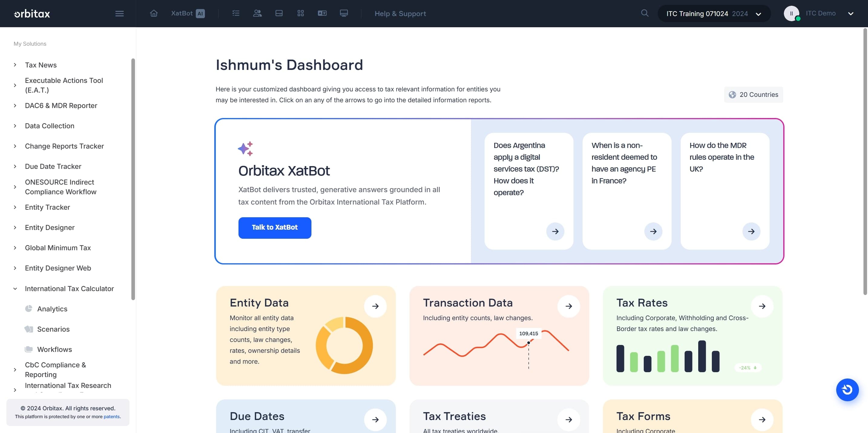The height and width of the screenshot is (433, 868).
Task: Click the Ishmum's Dashboard heading
Action: click(289, 65)
